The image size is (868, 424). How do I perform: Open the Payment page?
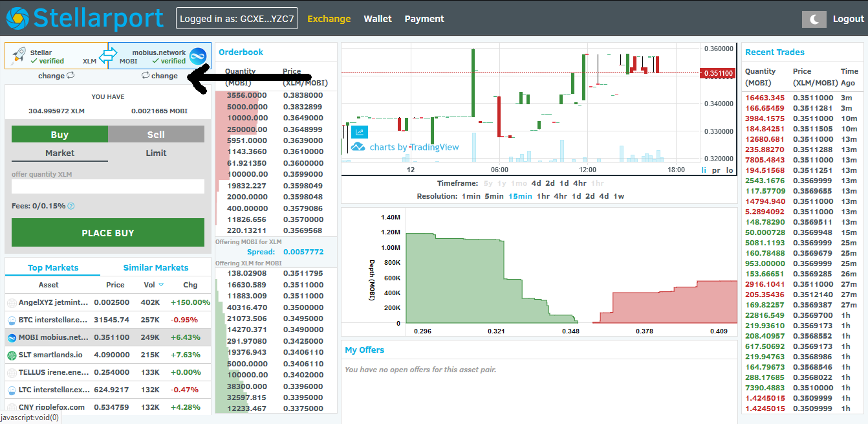pos(424,19)
